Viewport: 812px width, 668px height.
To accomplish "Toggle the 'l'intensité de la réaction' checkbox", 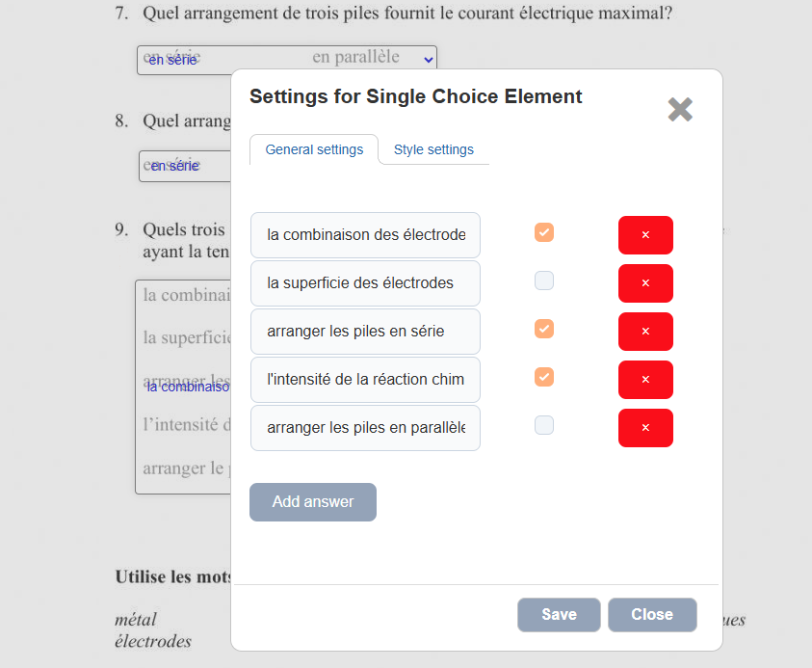I will [544, 377].
